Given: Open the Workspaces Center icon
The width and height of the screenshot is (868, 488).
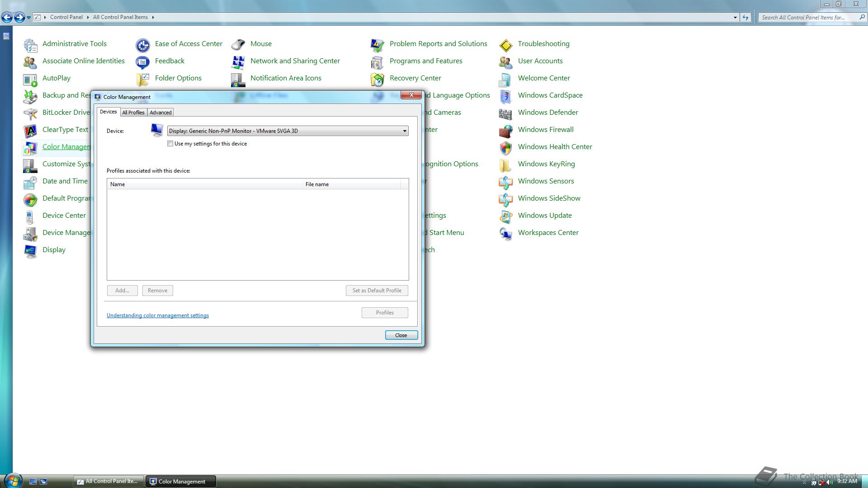Looking at the screenshot, I should click(506, 233).
